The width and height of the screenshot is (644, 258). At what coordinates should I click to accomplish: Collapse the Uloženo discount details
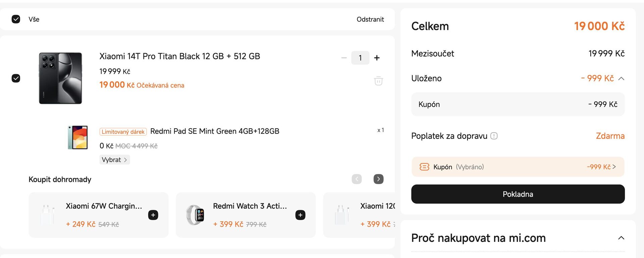(x=621, y=78)
